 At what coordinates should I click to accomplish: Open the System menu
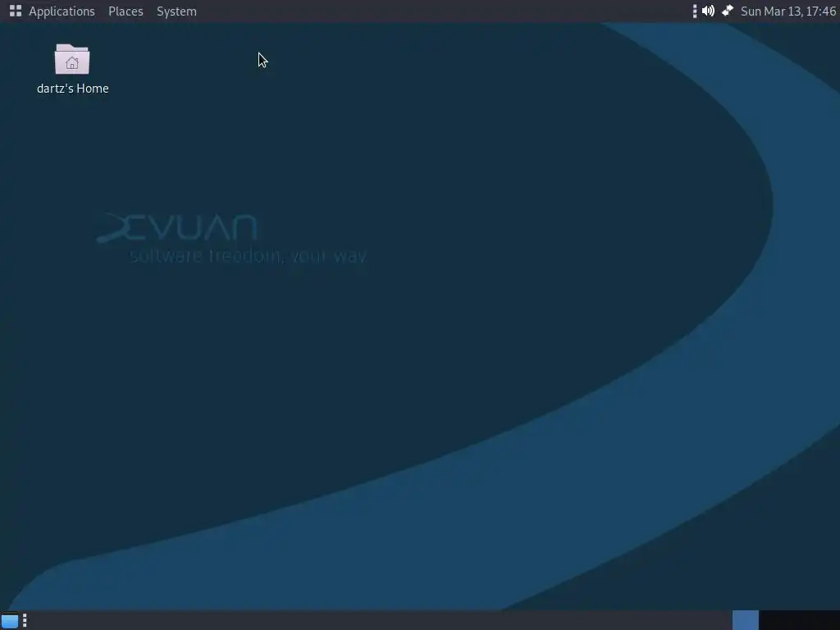(176, 11)
